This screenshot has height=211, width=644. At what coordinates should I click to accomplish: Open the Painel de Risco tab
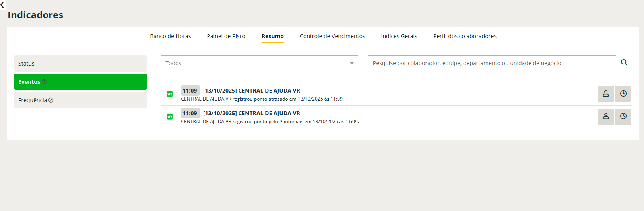pos(226,36)
